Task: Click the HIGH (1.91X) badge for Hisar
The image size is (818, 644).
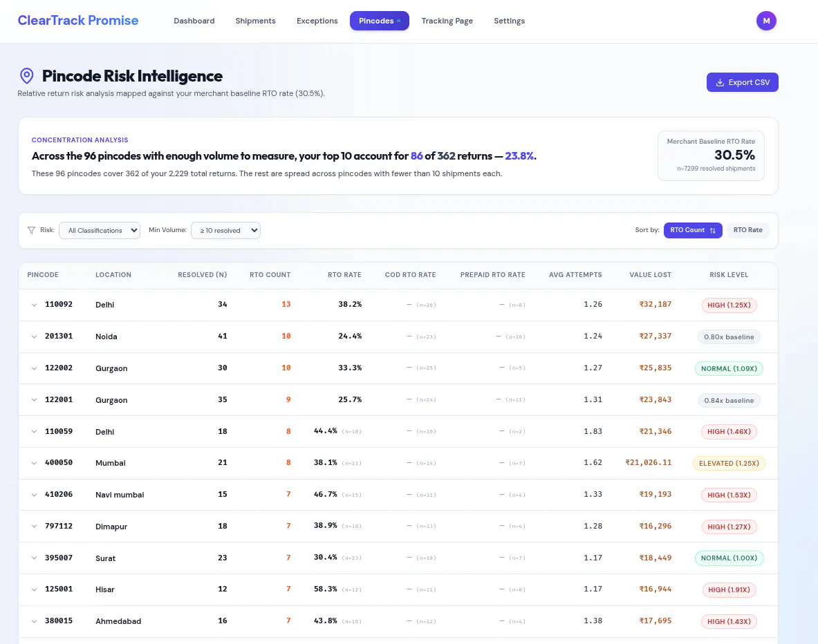Action: 729,590
